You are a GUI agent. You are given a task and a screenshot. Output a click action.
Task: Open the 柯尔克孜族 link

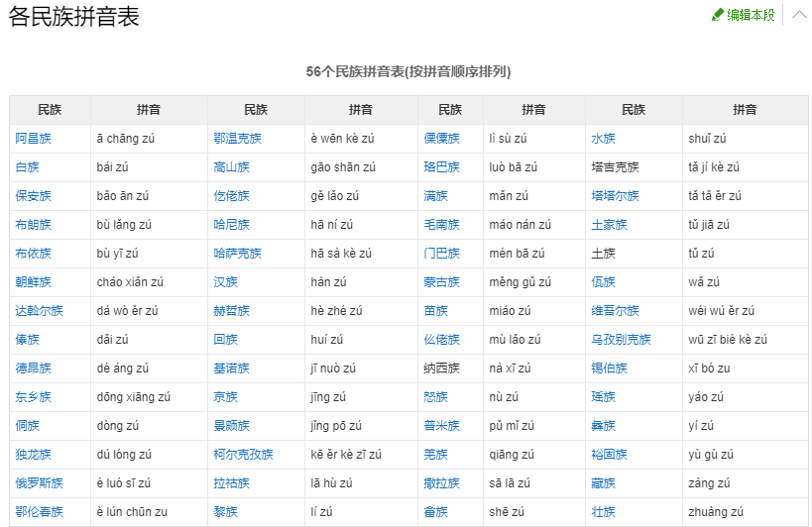pyautogui.click(x=243, y=455)
